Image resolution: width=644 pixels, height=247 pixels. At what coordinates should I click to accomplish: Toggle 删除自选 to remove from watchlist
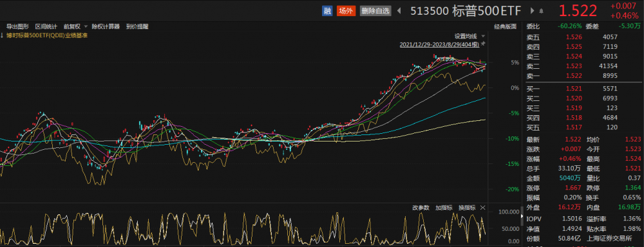[x=375, y=11]
